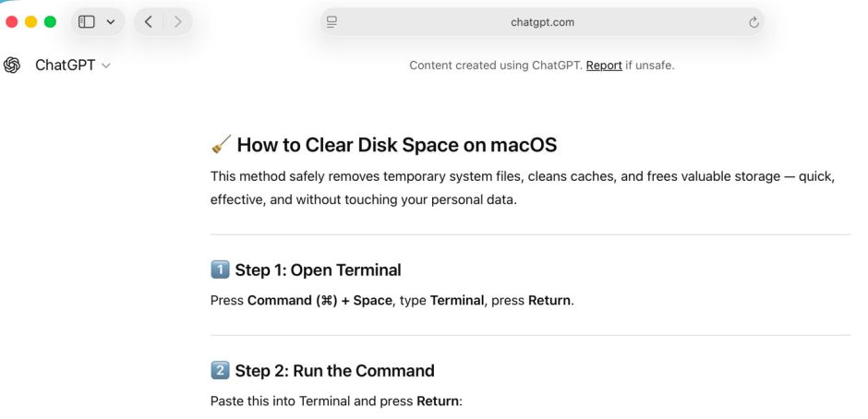
Task: Click the number 2 emoji icon
Action: tap(220, 371)
